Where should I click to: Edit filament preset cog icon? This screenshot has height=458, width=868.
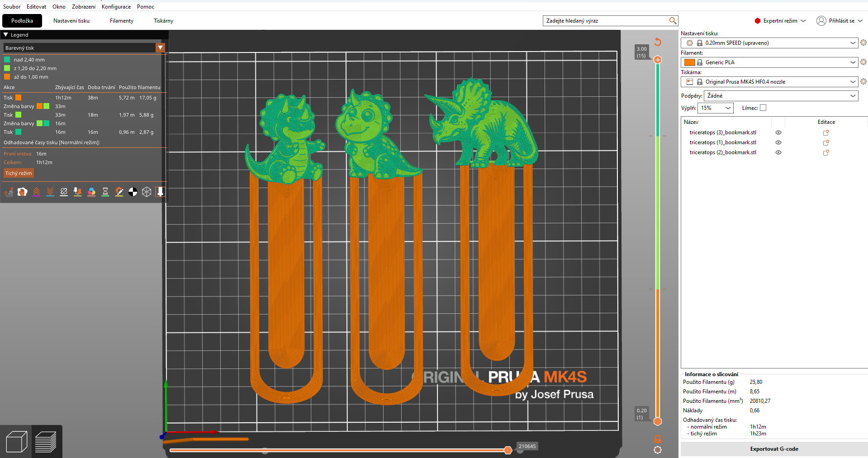[x=863, y=62]
